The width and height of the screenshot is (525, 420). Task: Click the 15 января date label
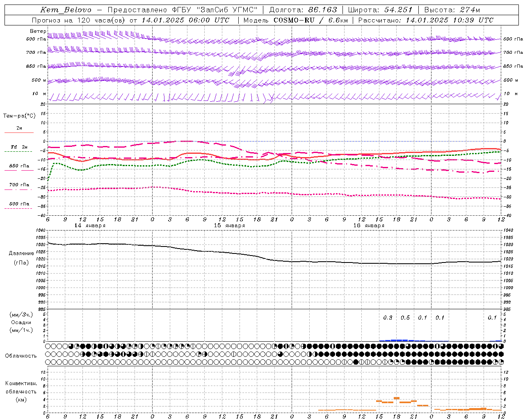(229, 226)
